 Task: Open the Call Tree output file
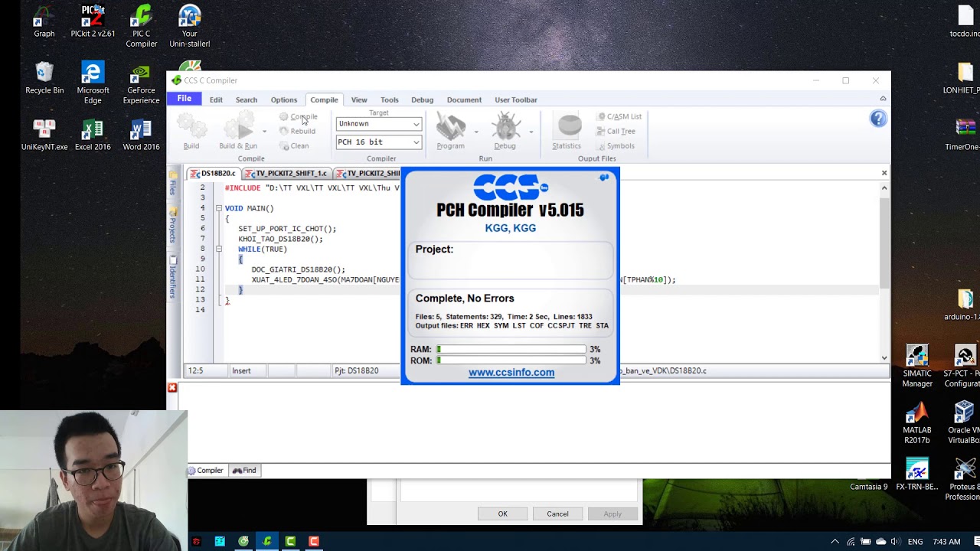(616, 131)
